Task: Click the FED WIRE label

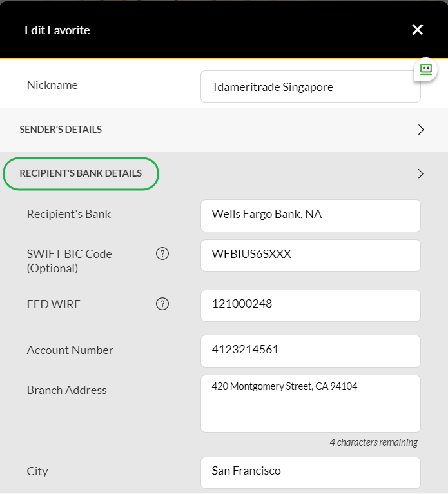Action: (x=54, y=304)
